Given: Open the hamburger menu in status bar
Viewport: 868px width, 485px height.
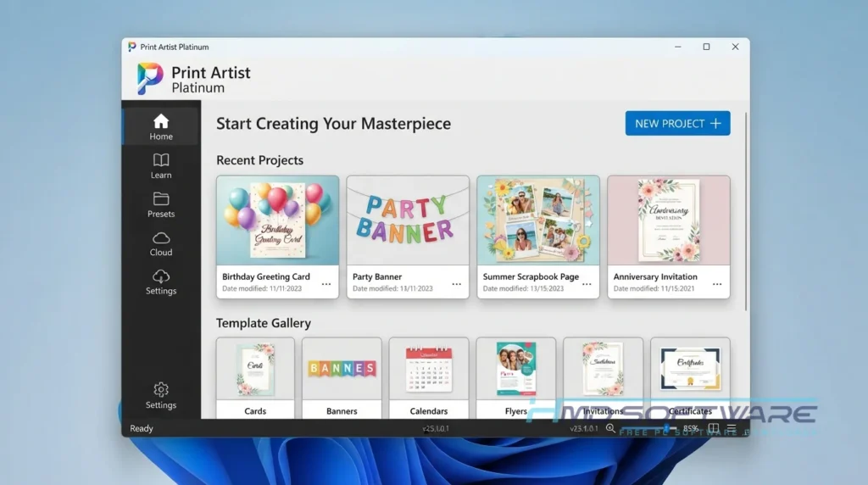Looking at the screenshot, I should (732, 428).
